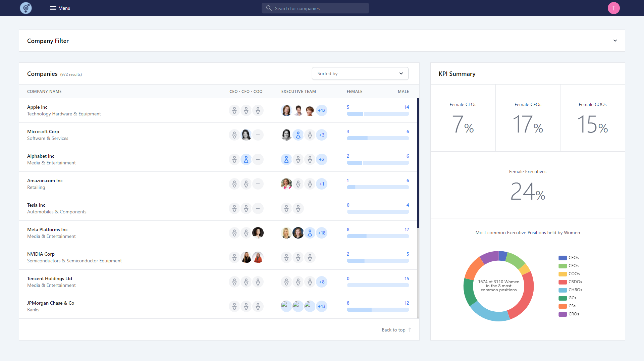Open Amazon.com Inc company name

point(45,180)
